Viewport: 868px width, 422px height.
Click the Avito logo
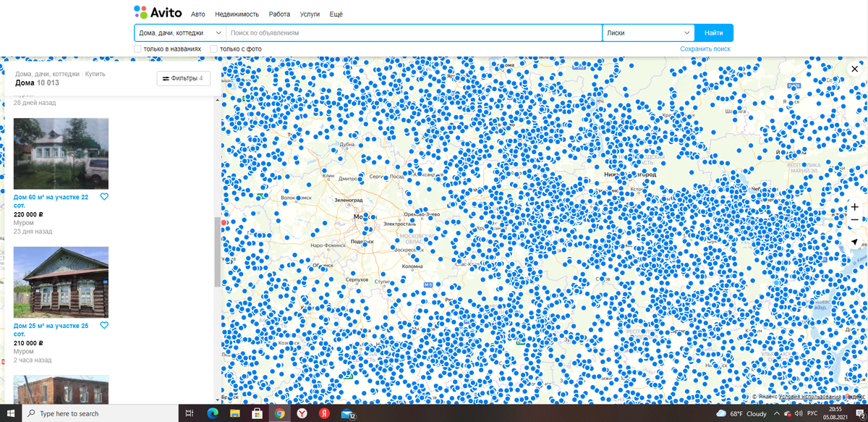pos(158,12)
